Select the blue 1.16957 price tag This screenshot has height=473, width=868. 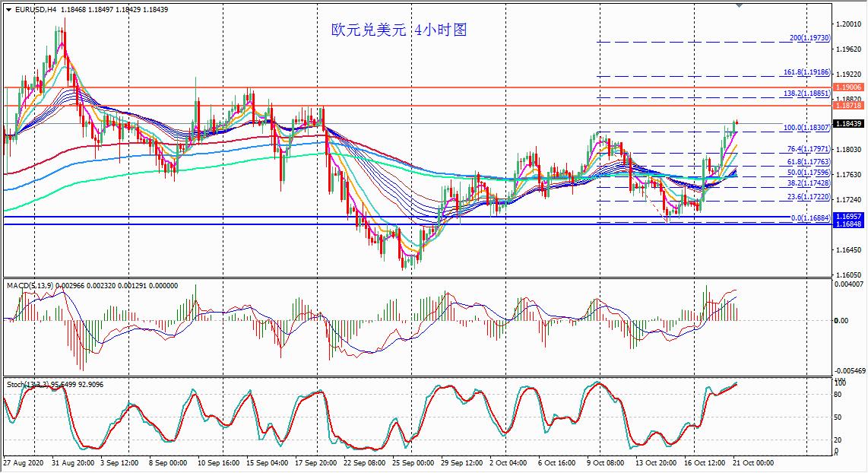[848, 217]
